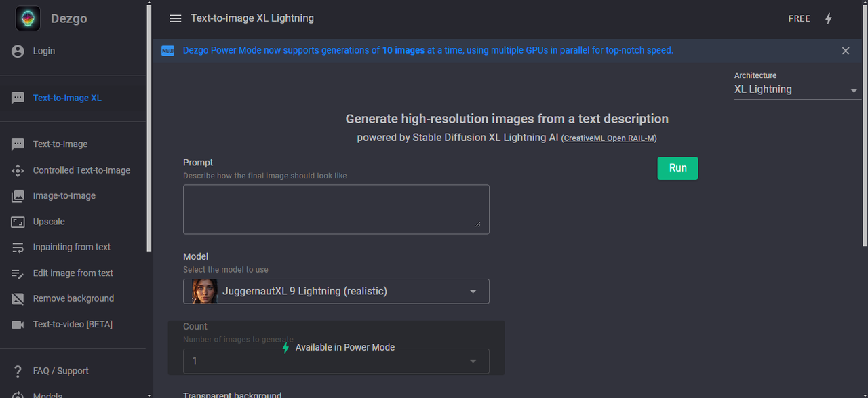Click the Edit image from text icon

click(x=18, y=273)
